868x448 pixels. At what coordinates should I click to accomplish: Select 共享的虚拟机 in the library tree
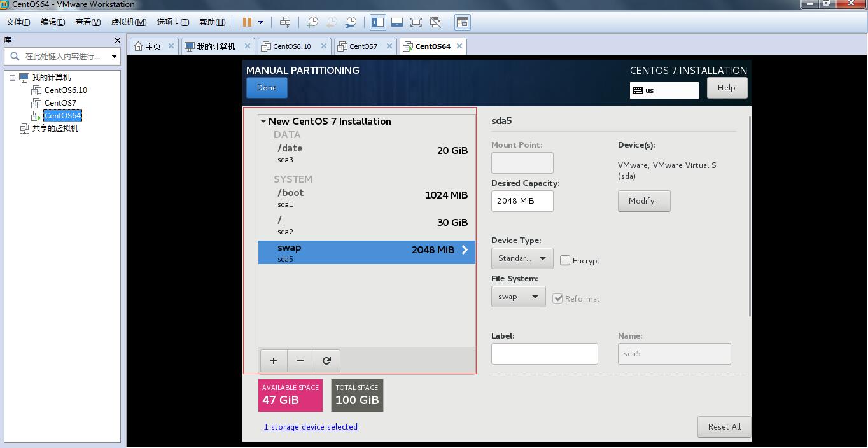[55, 129]
